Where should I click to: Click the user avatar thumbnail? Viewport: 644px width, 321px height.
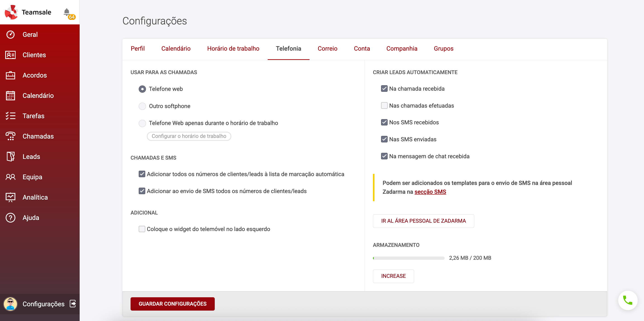coord(10,304)
